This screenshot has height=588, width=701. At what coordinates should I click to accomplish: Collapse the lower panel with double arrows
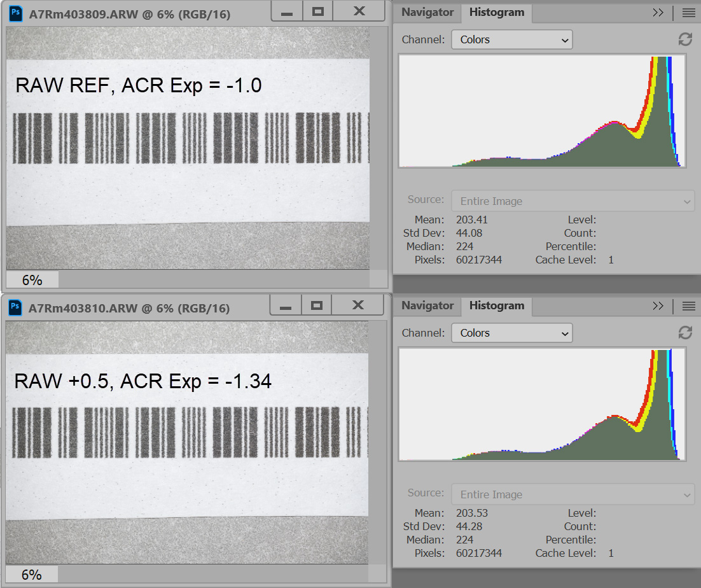658,306
